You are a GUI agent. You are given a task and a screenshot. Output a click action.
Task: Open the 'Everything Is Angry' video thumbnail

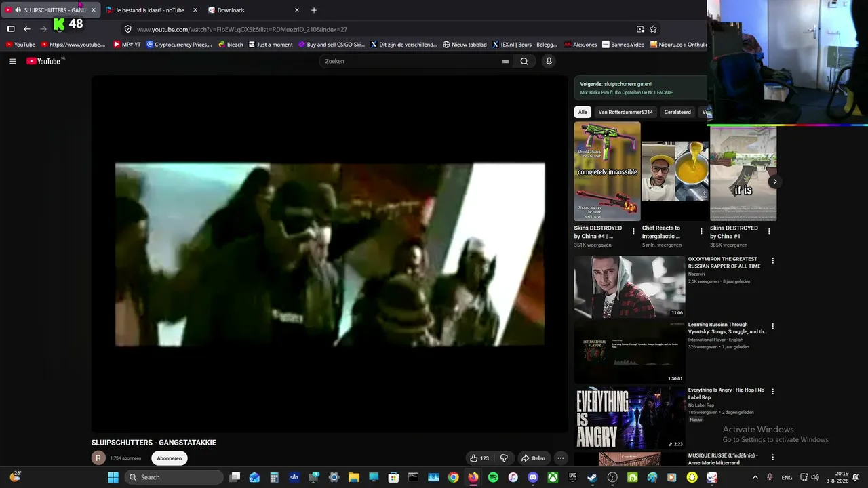click(x=629, y=418)
